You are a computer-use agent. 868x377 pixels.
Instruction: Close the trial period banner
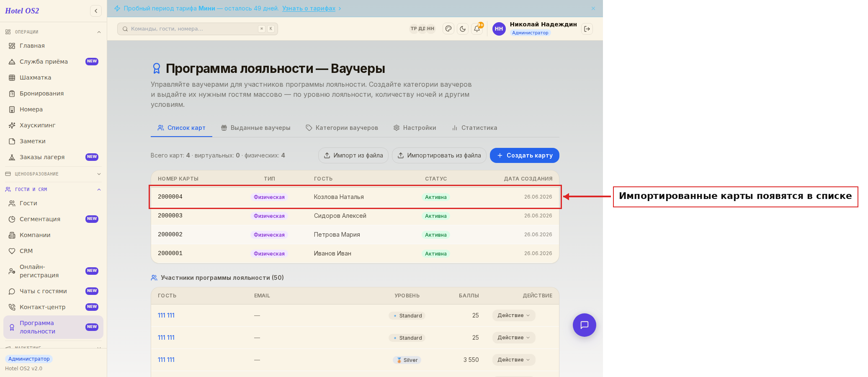(593, 8)
